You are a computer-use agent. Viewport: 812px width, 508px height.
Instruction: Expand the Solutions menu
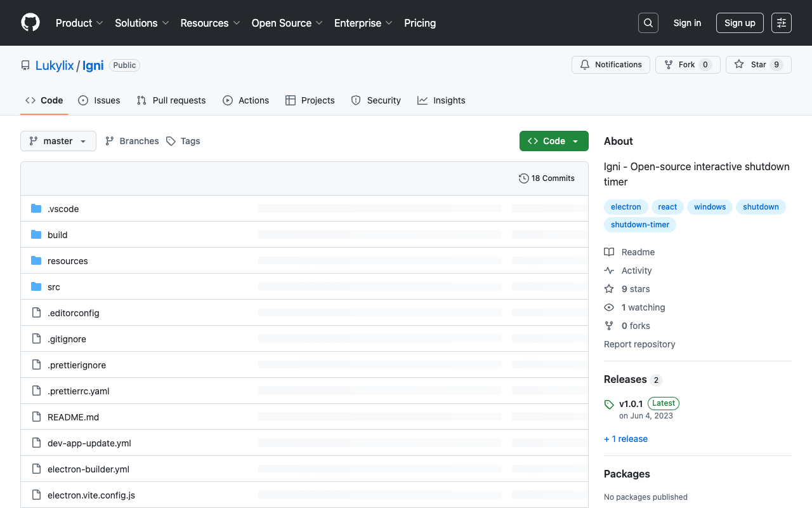tap(142, 23)
